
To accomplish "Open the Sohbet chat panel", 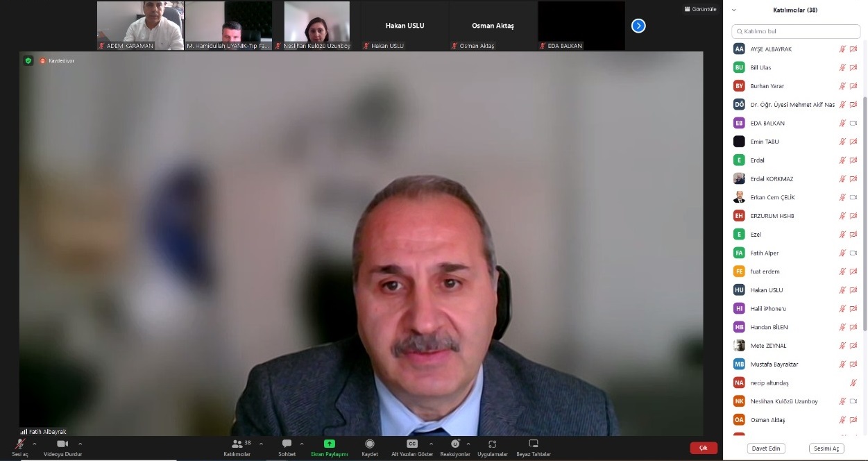I will click(287, 444).
